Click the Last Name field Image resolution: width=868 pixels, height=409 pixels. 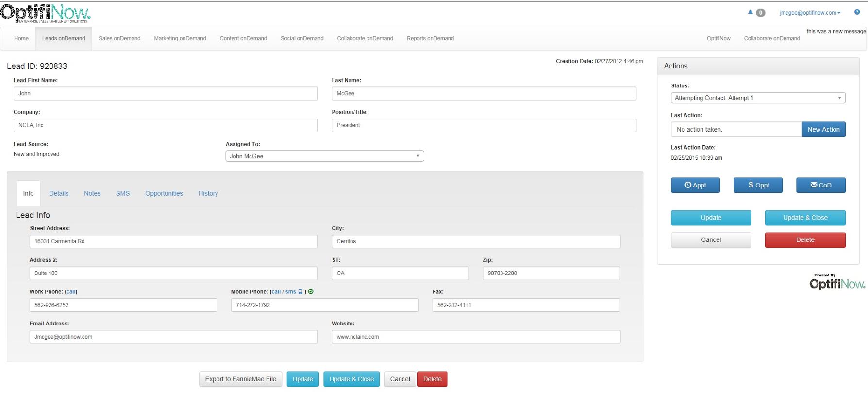(x=484, y=93)
